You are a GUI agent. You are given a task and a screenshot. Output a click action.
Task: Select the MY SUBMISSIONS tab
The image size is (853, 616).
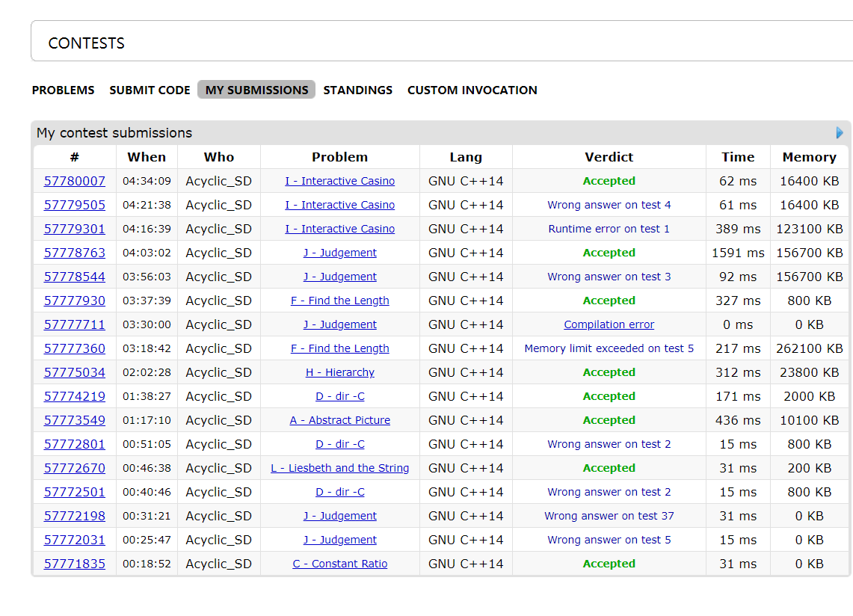(256, 90)
